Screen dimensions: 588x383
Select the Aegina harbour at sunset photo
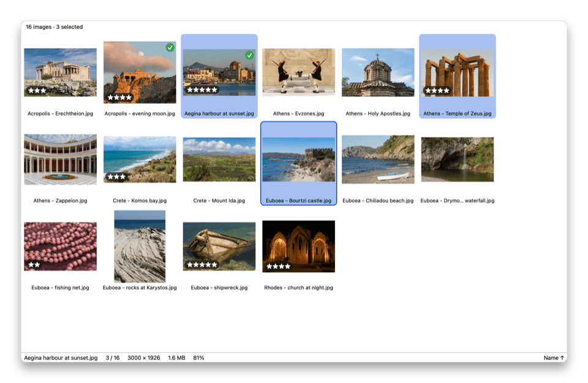tap(219, 72)
